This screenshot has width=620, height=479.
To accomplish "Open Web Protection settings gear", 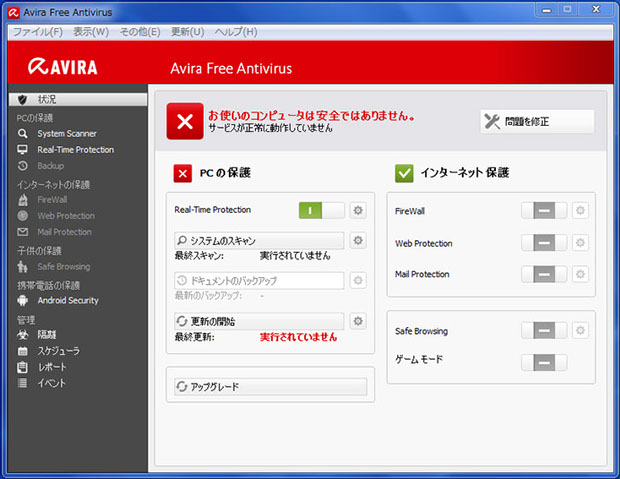I will (580, 242).
